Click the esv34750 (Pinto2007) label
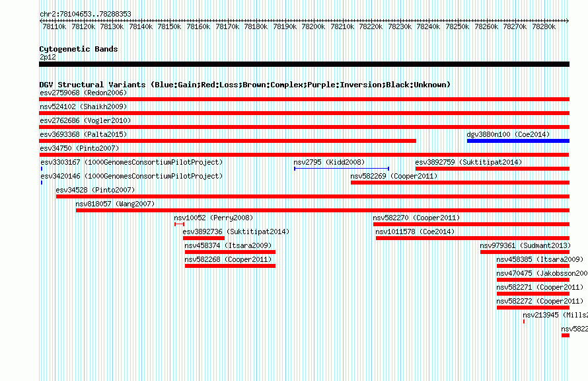 (79, 148)
